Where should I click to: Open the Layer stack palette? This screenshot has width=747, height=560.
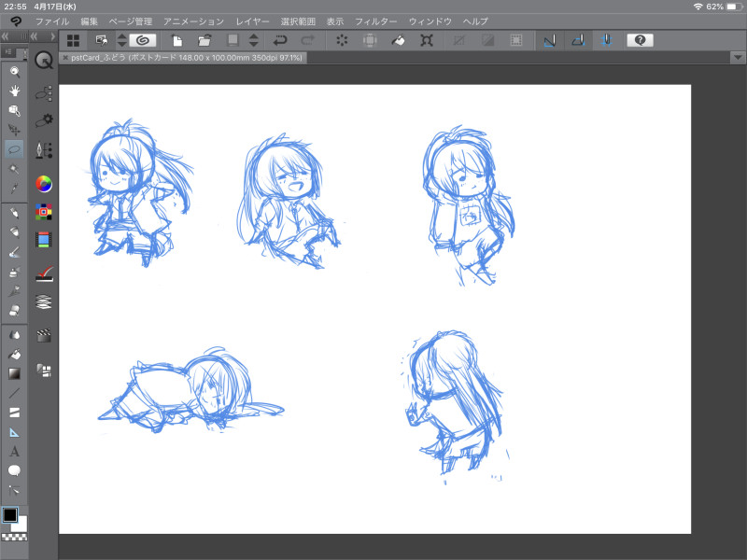tap(44, 301)
